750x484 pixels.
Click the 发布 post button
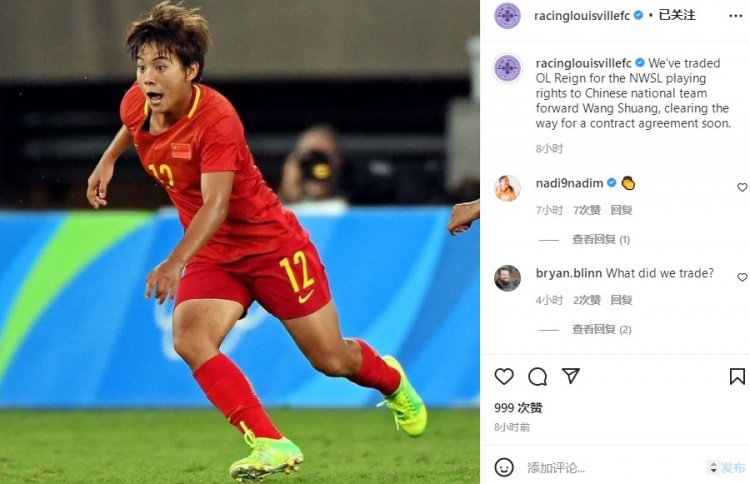(733, 467)
